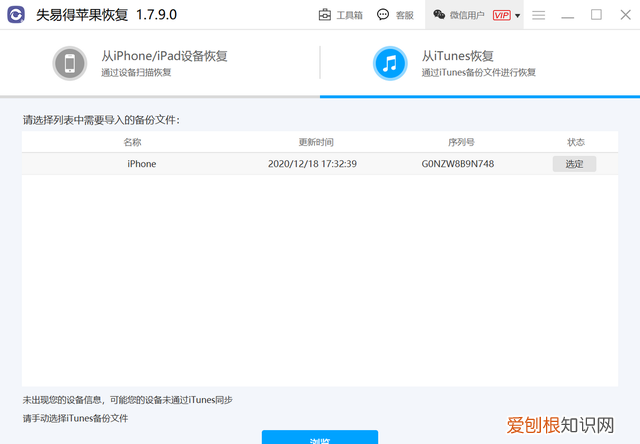
Task: Open 客服 customer service chat icon
Action: click(x=383, y=15)
